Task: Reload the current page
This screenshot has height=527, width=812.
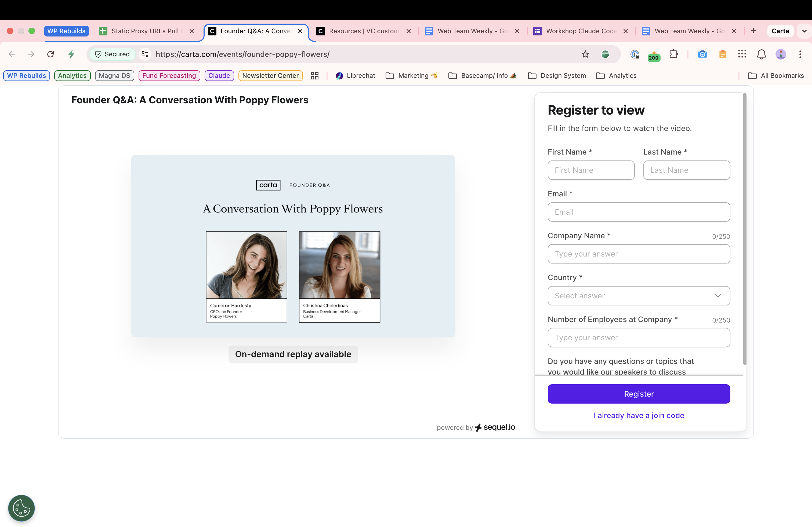Action: coord(50,54)
